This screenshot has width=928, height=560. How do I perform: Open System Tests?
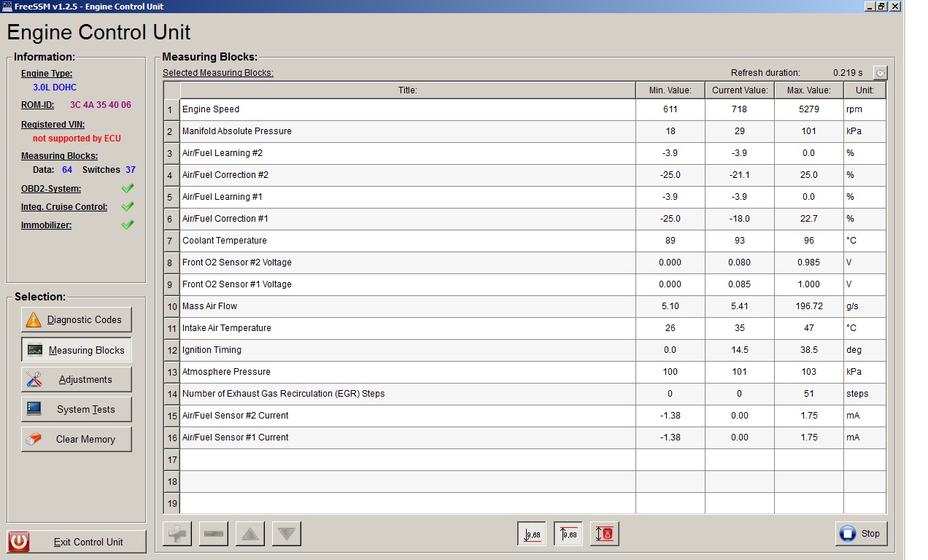pyautogui.click(x=77, y=409)
